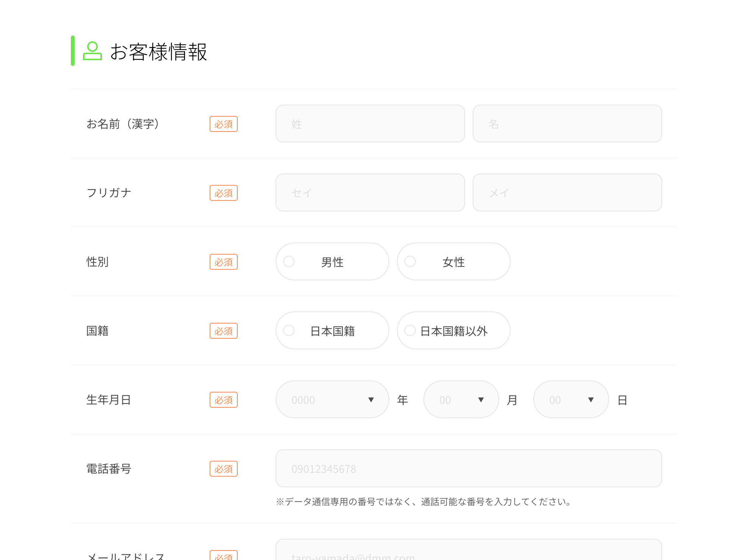Click the 必須 badge next to お名前
Screen dimensions: 749x560
[224, 124]
